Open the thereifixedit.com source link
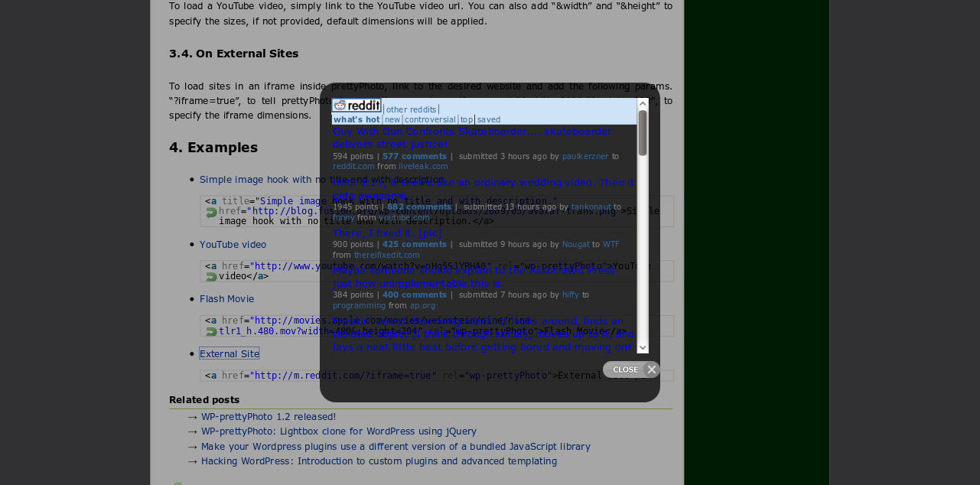The image size is (980, 485). coord(386,255)
